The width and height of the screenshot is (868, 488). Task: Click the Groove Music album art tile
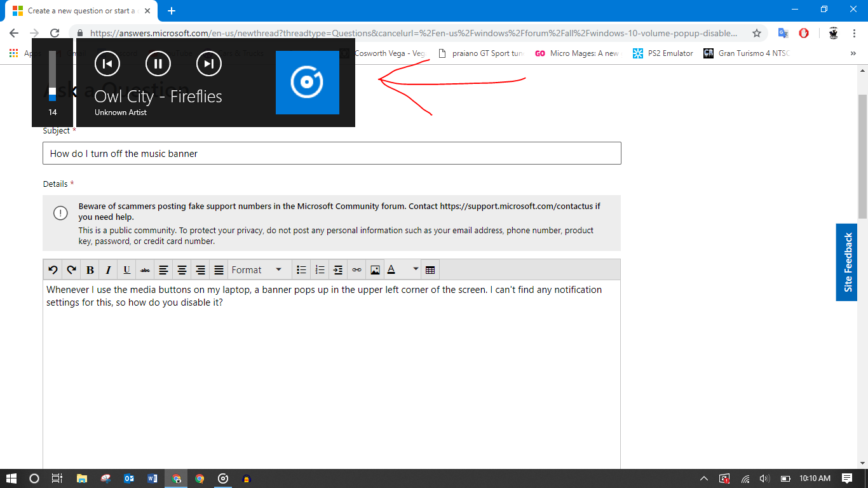coord(308,83)
